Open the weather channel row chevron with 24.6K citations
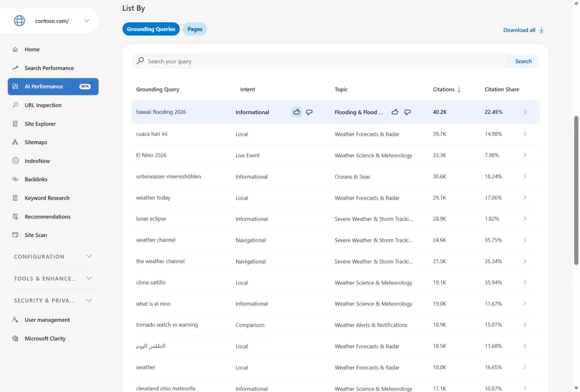The image size is (580, 392). click(525, 240)
